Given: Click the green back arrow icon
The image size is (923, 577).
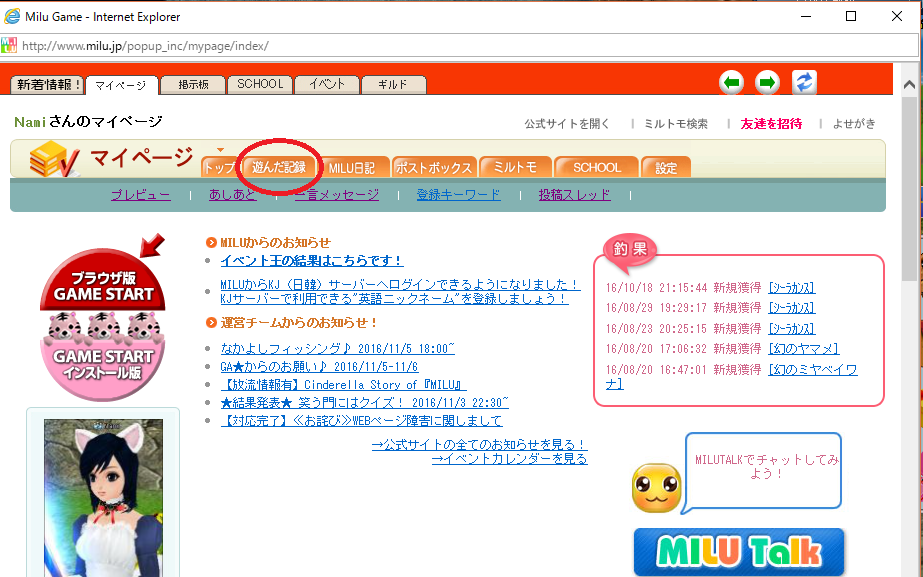Looking at the screenshot, I should 732,83.
